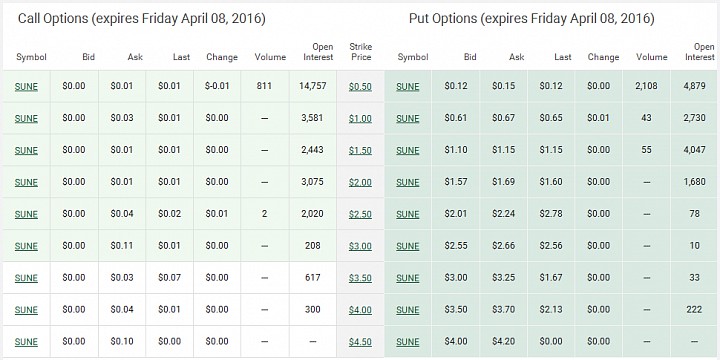Click the call SUNE link in the $0.50 row
Viewport: 720px width, 360px height.
click(26, 87)
